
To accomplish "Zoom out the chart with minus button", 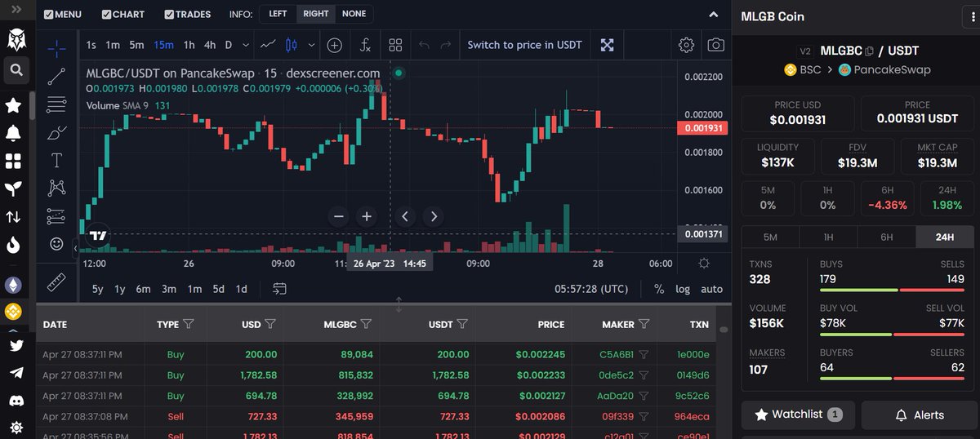I will coord(340,216).
